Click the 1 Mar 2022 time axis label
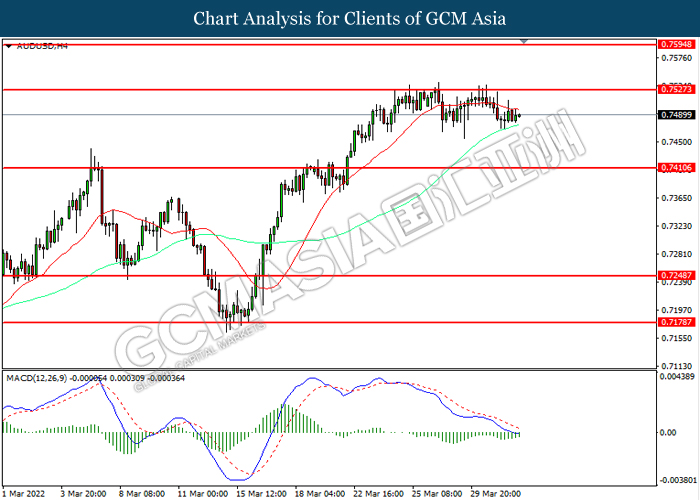700x500 pixels. coord(24,493)
